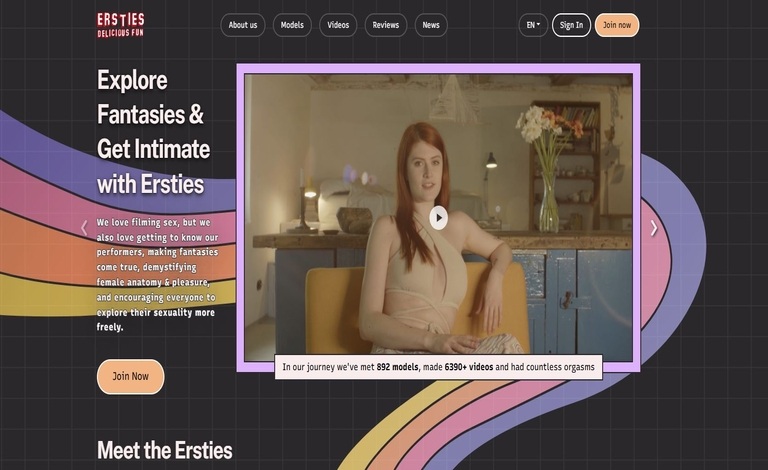Screen dimensions: 768x470
Task: Click the 'Meet the Ersties' heading
Action: click(165, 450)
